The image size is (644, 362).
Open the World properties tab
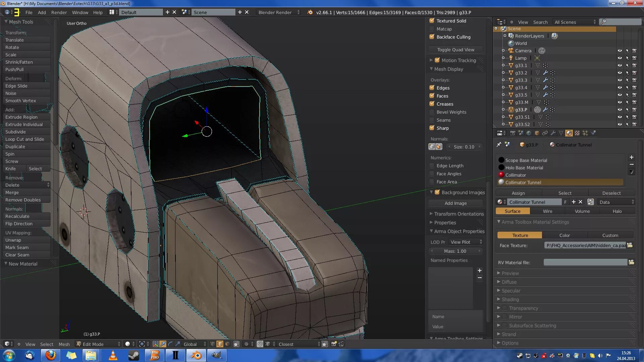tap(529, 133)
